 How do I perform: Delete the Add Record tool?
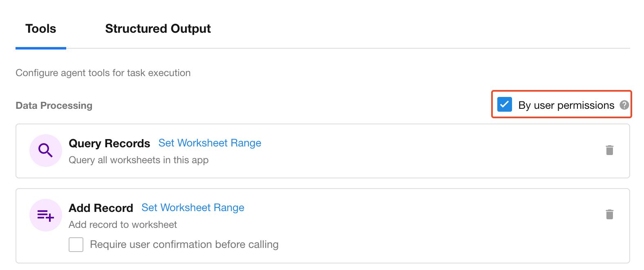click(x=609, y=214)
